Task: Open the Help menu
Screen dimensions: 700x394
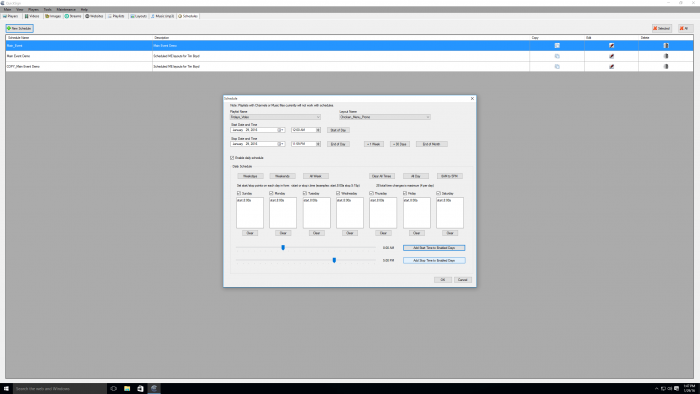Action: (84, 9)
